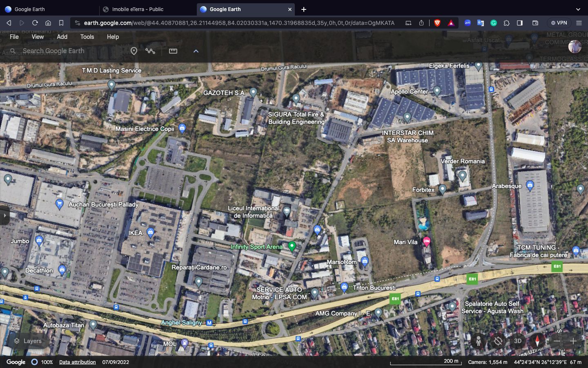Open the ruler measurement tool
Image resolution: width=588 pixels, height=368 pixels.
pos(173,51)
